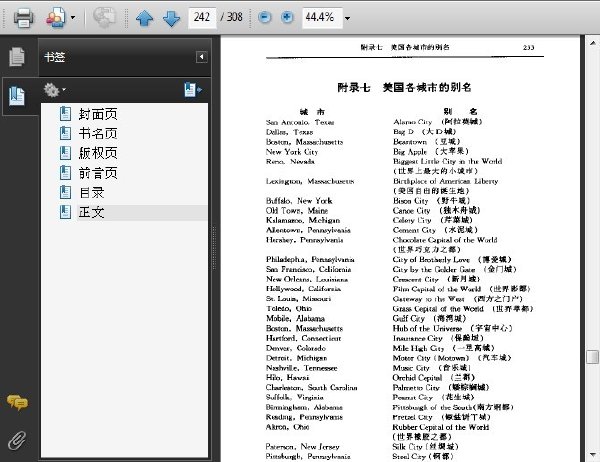Open the 前言页 bookmark
Viewport: 600px width, 462px height.
[98, 173]
